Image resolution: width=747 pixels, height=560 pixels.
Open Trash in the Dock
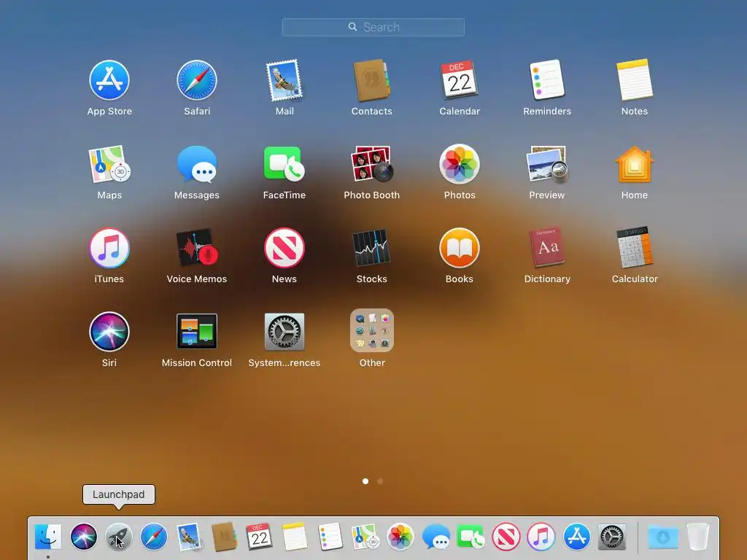(698, 537)
